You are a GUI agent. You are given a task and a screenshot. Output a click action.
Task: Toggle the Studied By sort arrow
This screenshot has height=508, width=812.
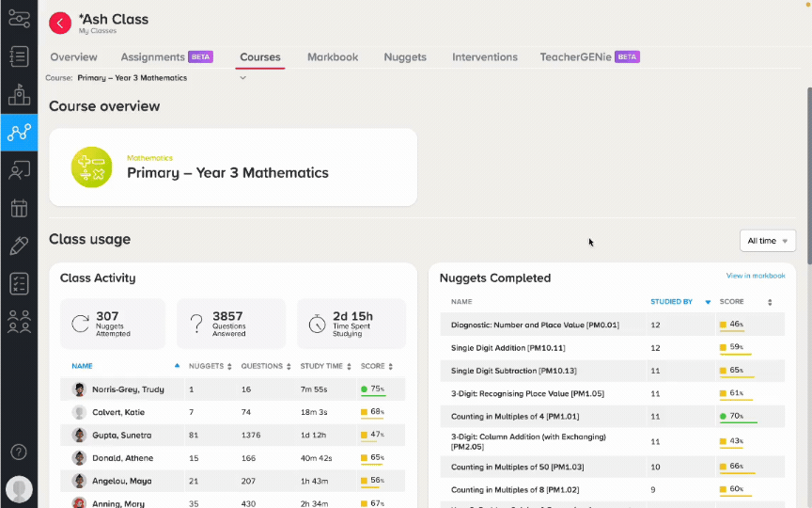tap(708, 302)
